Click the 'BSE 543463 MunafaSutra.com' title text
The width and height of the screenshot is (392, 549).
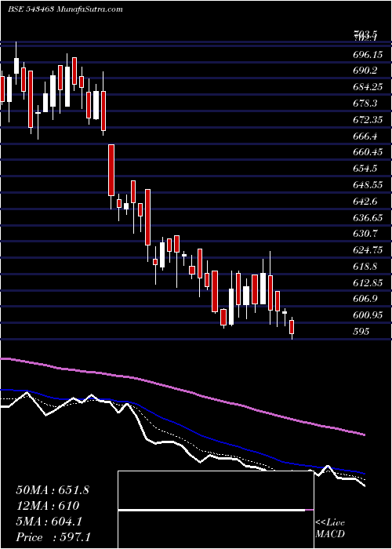click(65, 9)
